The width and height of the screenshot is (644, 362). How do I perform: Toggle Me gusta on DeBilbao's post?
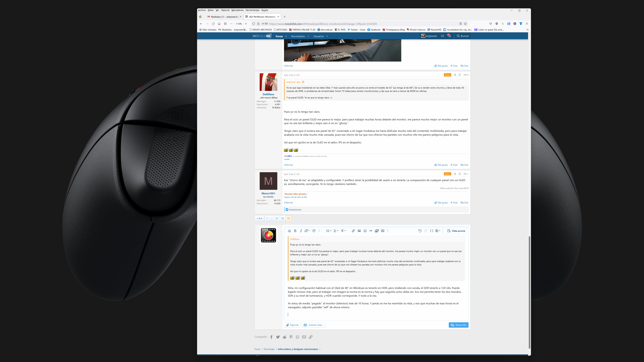coord(441,165)
